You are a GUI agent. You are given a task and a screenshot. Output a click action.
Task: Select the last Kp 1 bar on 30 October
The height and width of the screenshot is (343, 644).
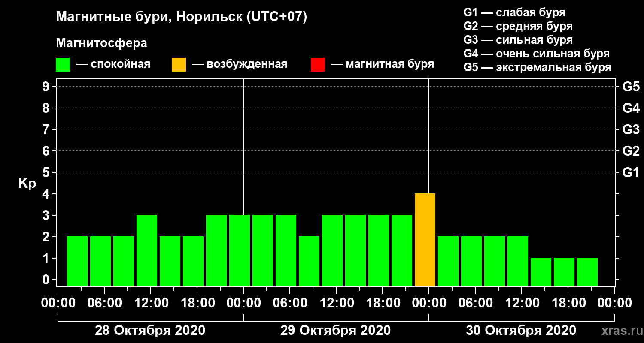(x=587, y=272)
